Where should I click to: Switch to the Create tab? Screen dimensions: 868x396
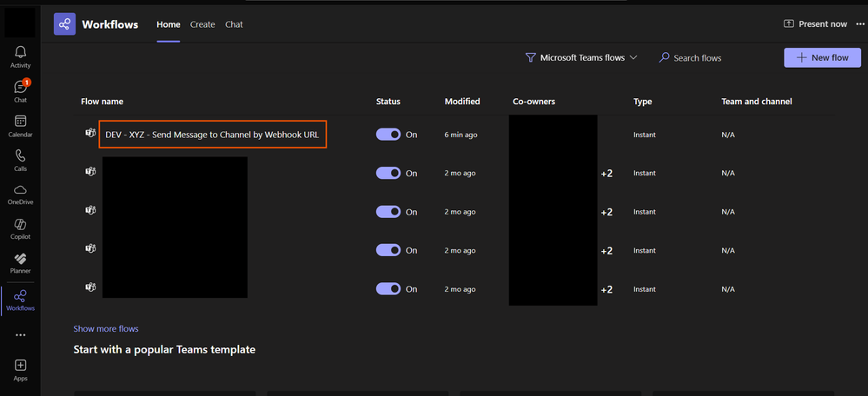pyautogui.click(x=202, y=24)
